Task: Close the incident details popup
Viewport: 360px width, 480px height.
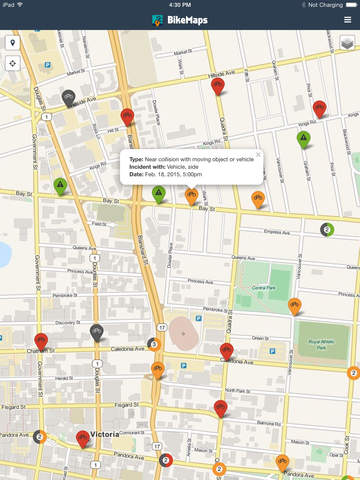Action: click(258, 154)
